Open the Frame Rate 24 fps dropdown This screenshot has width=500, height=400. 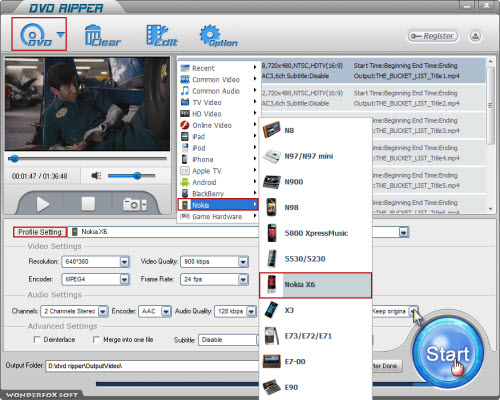(x=243, y=279)
